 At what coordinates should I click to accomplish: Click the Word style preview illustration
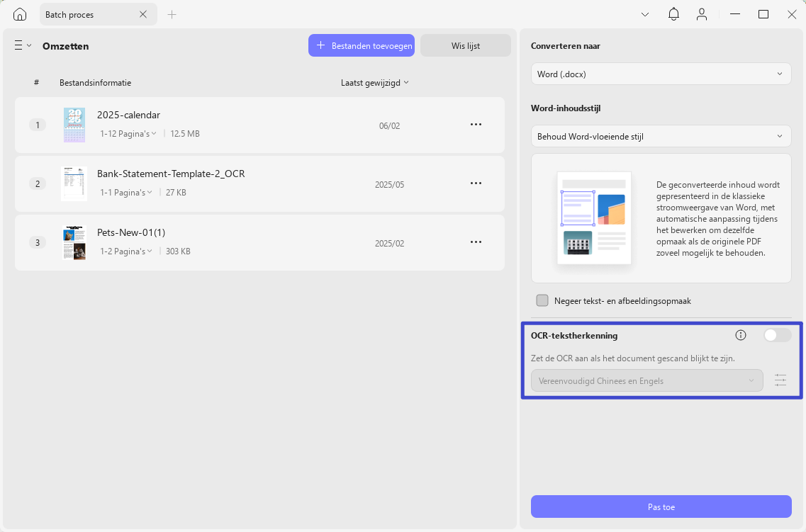coord(594,217)
